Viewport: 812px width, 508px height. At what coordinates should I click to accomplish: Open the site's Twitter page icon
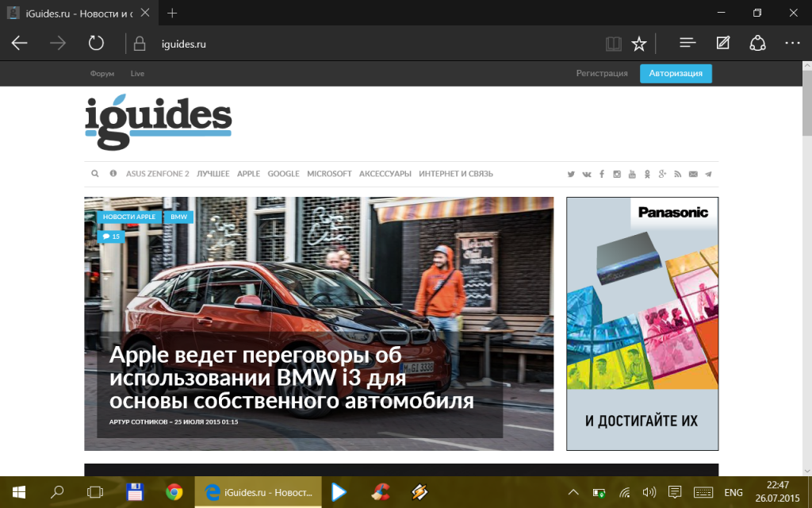pyautogui.click(x=571, y=174)
